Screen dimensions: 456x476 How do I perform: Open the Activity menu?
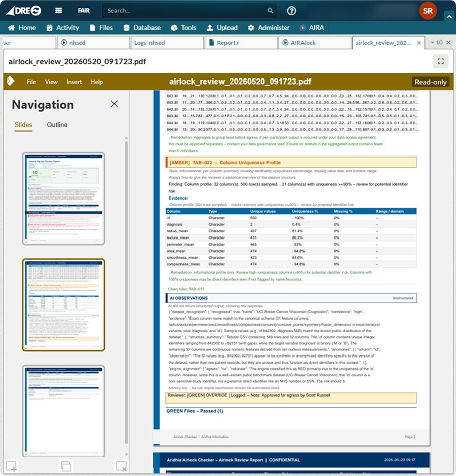tap(63, 28)
